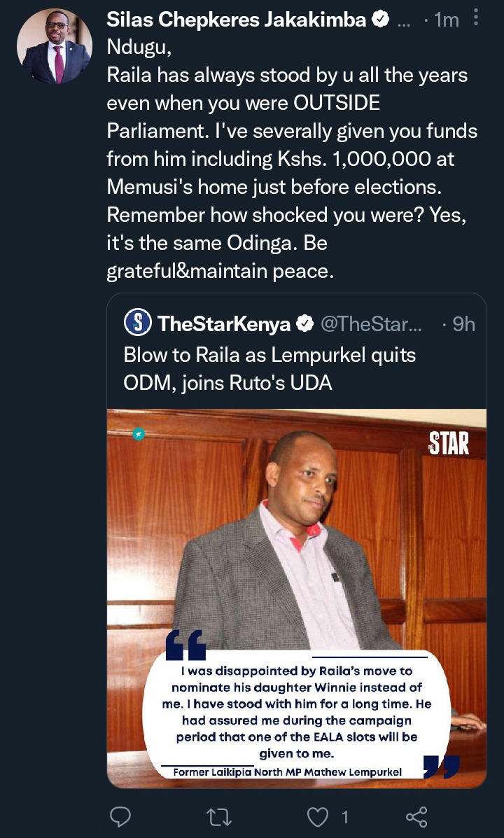Click the 1m timestamp of the tweet

click(x=447, y=20)
